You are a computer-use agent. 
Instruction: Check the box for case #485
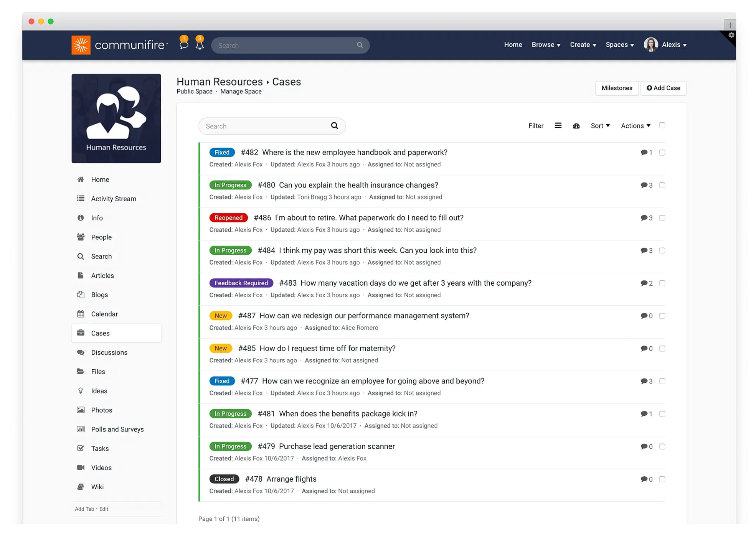[x=662, y=348]
